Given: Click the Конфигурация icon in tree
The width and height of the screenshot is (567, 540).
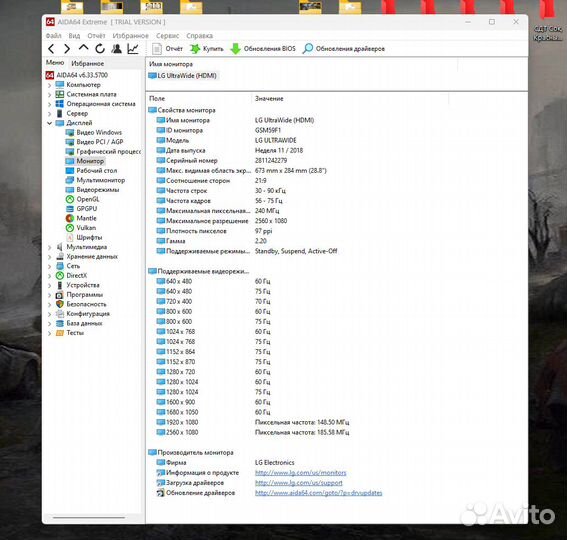Looking at the screenshot, I should pyautogui.click(x=60, y=314).
